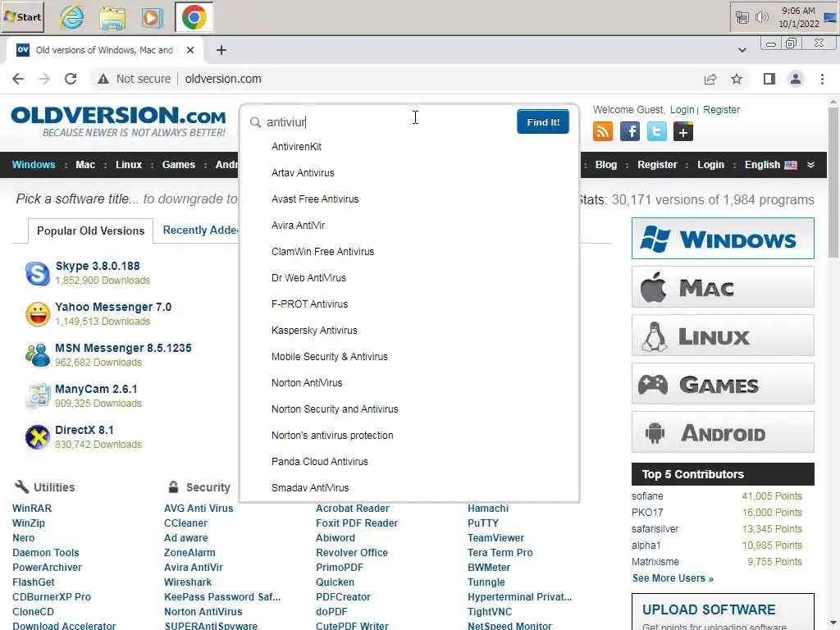This screenshot has height=630, width=840.
Task: Choose Norton Security and Antivirus suggestion
Action: pos(410,409)
